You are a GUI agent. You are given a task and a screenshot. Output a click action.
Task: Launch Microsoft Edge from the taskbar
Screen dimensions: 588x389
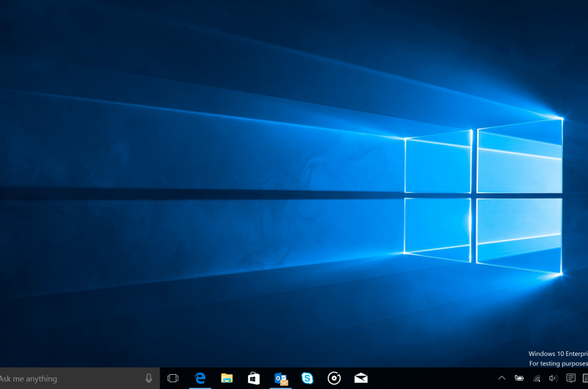200,378
